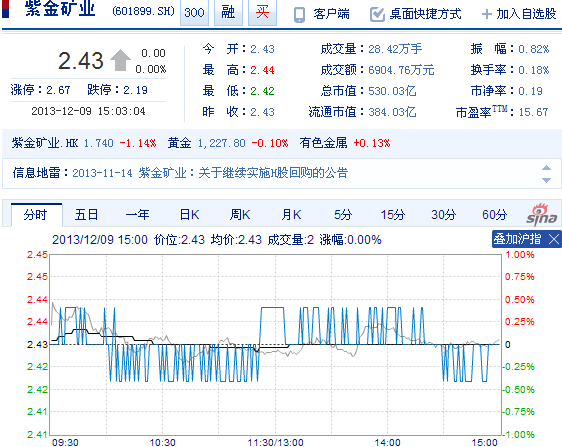The width and height of the screenshot is (562, 447).
Task: Click the 昨收 value 2.43
Action: coord(262,112)
